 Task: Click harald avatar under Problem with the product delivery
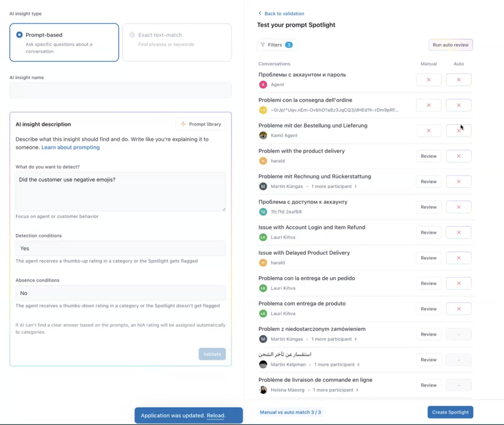click(x=263, y=161)
